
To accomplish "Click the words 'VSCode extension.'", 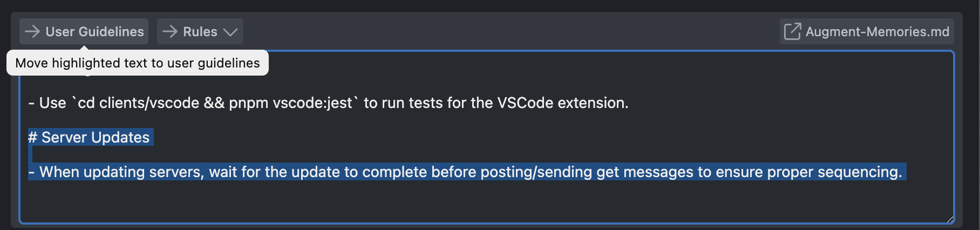I will point(563,103).
